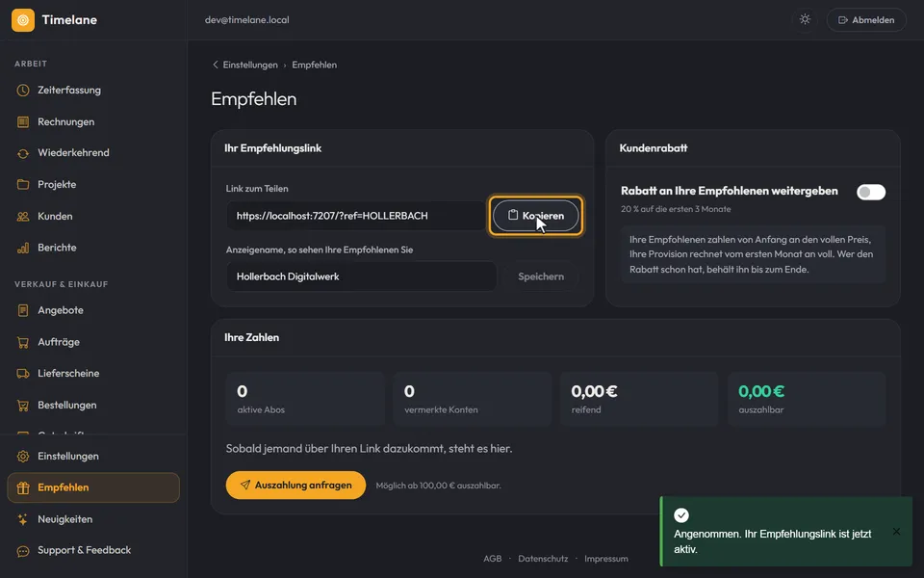
Task: Click the reifend amount card
Action: [x=639, y=399]
